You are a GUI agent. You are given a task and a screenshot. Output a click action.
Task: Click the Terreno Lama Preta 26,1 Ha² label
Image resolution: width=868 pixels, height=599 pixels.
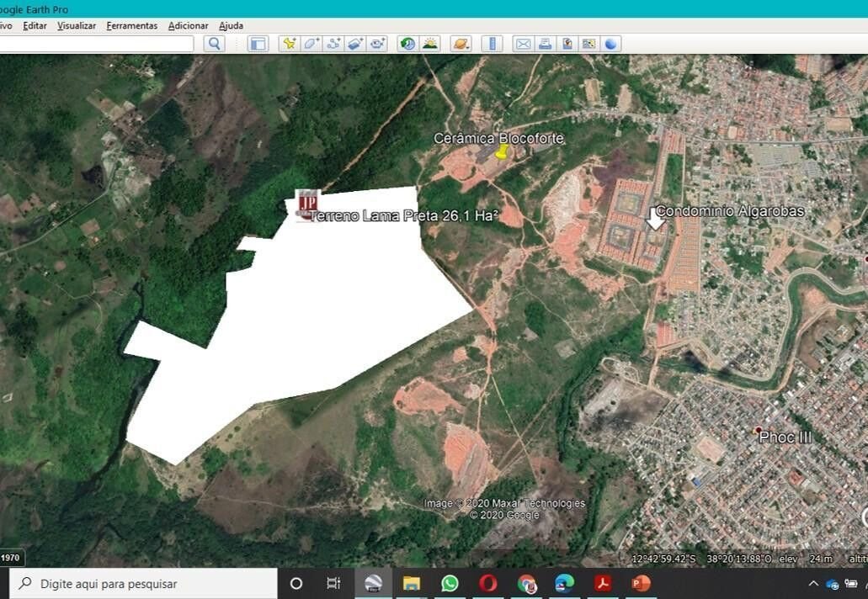(403, 215)
